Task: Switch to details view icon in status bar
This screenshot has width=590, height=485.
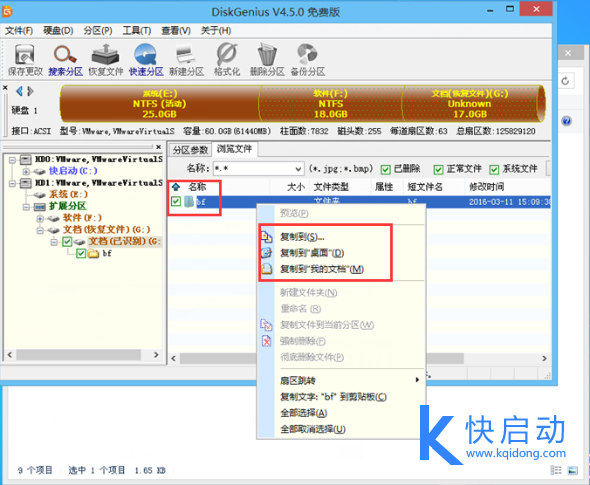Action: [x=556, y=470]
